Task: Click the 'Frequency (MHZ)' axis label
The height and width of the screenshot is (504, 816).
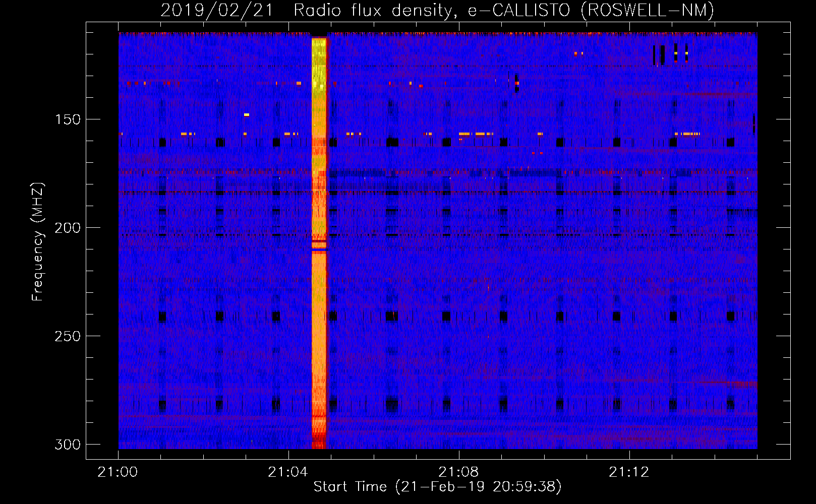Action: [x=38, y=241]
